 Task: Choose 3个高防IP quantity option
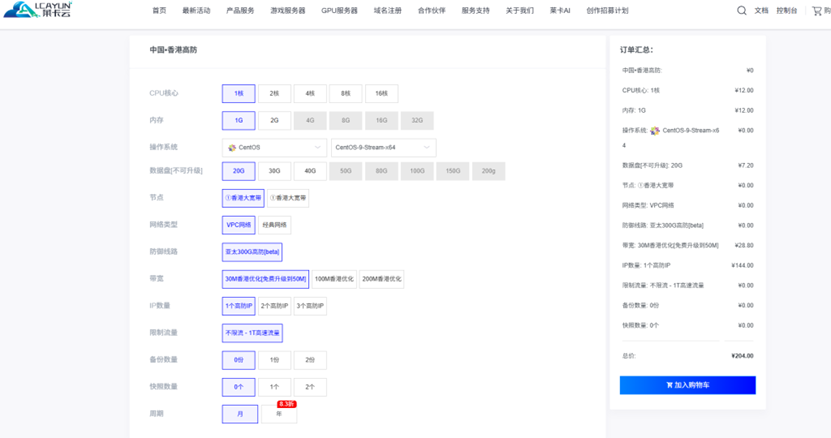click(x=310, y=306)
